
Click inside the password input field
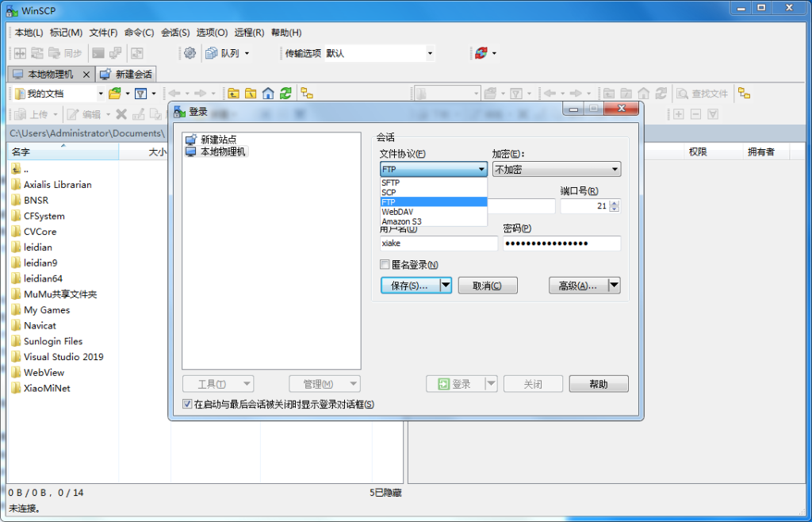coord(561,243)
